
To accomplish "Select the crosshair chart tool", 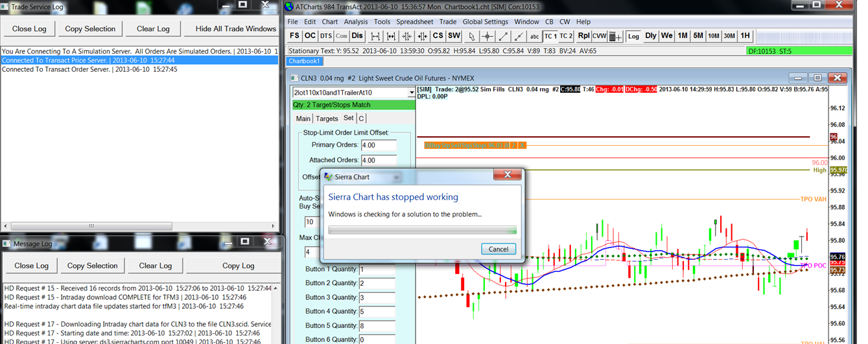I will tap(487, 36).
